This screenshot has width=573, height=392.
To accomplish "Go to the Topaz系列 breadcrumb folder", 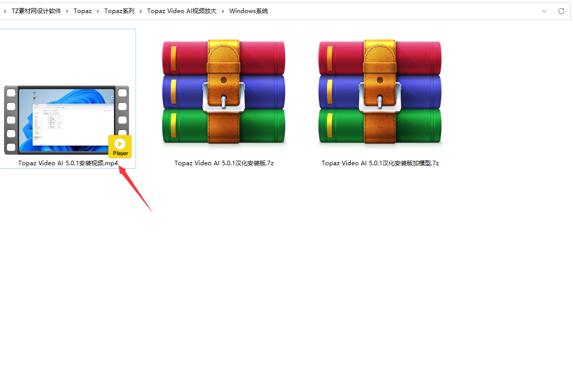I will [119, 11].
